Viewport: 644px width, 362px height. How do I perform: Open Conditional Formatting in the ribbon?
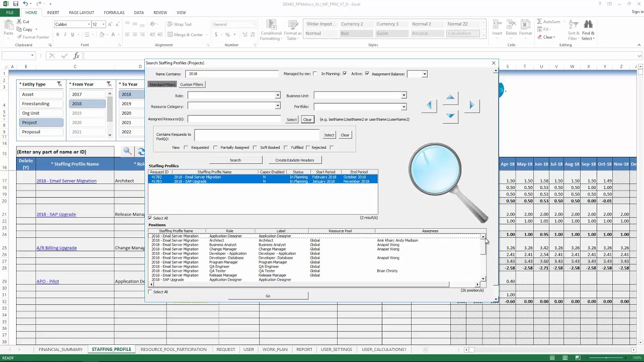click(x=271, y=30)
